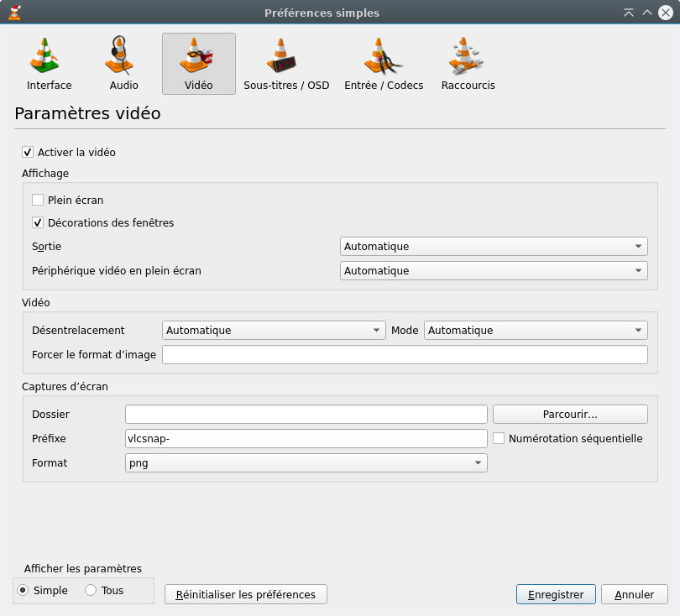
Task: Uncheck Décorations des fenêtres
Action: (38, 223)
